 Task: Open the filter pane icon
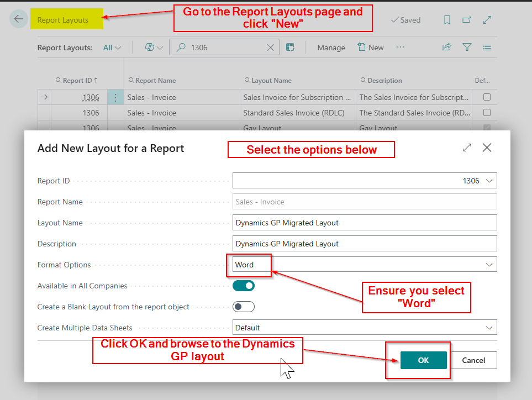pos(467,48)
